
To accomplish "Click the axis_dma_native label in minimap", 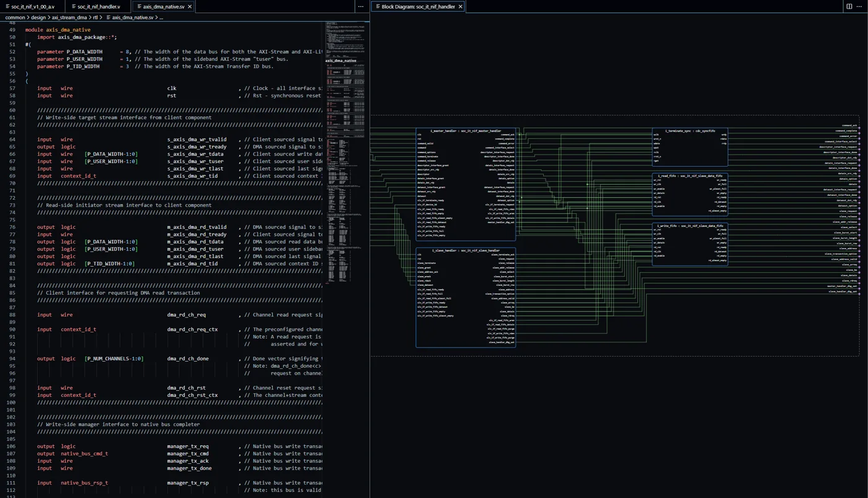I will [x=341, y=61].
